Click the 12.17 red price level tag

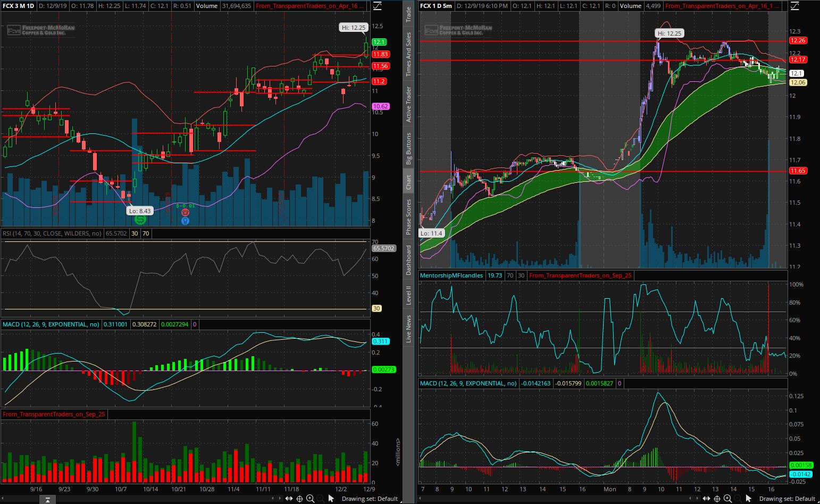point(798,60)
